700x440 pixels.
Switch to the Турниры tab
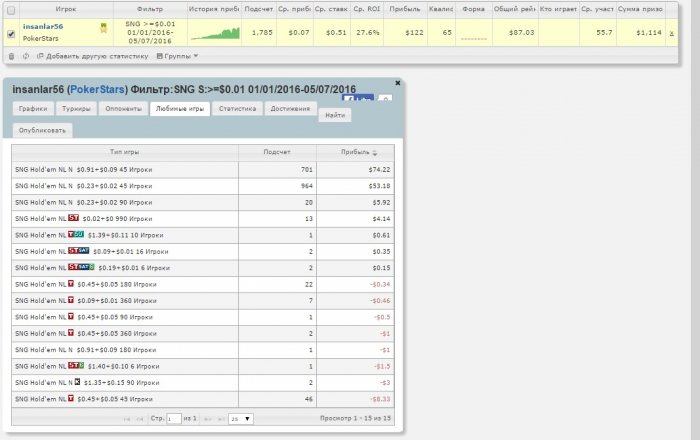pyautogui.click(x=76, y=108)
